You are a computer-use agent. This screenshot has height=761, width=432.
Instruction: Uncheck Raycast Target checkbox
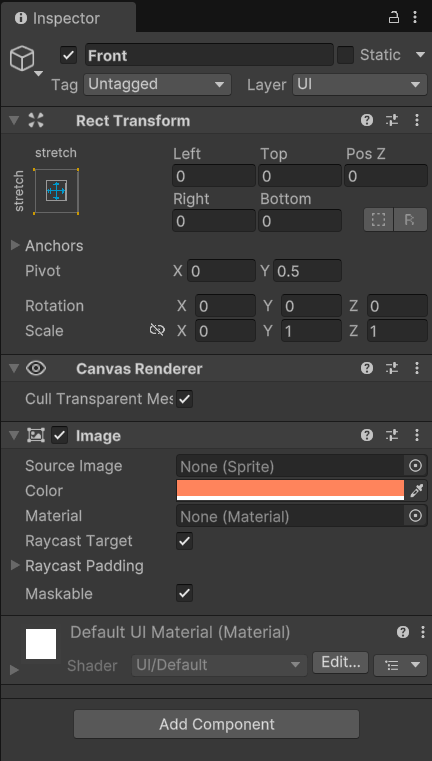pyautogui.click(x=184, y=541)
